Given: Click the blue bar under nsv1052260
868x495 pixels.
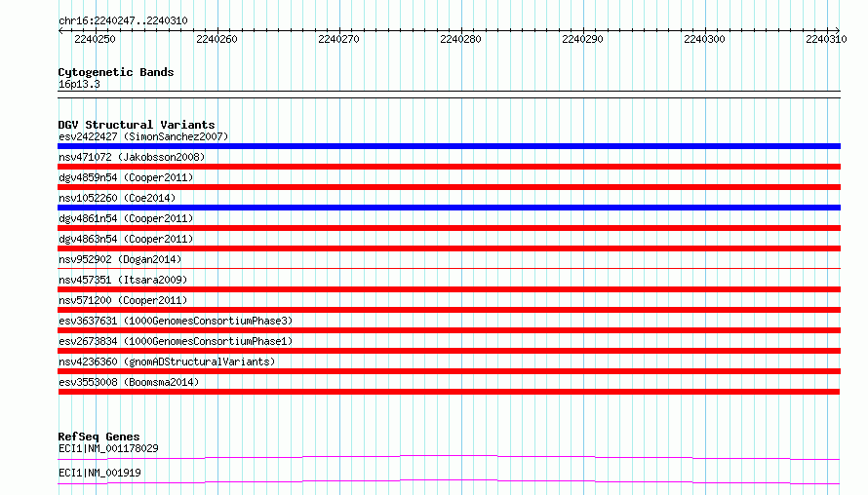Looking at the screenshot, I should click(449, 208).
